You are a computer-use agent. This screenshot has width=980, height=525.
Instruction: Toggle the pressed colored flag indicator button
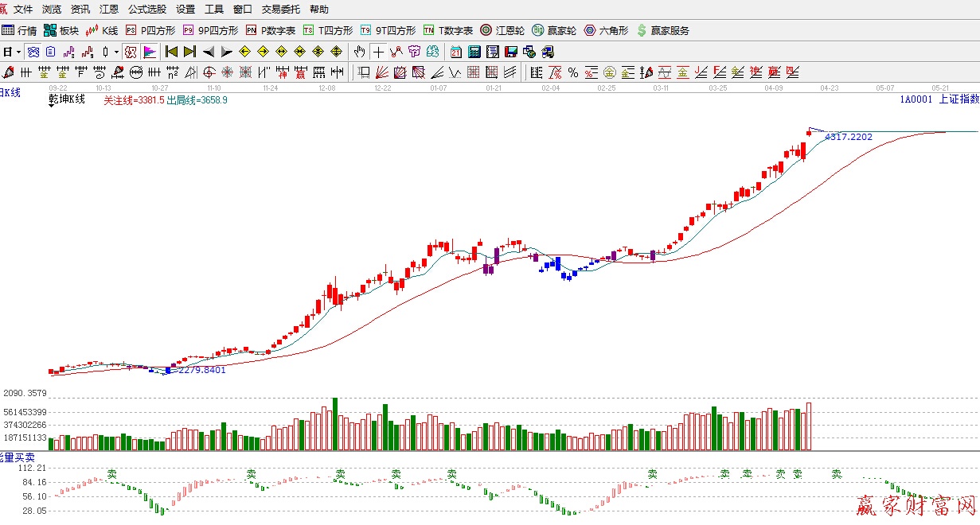[149, 52]
